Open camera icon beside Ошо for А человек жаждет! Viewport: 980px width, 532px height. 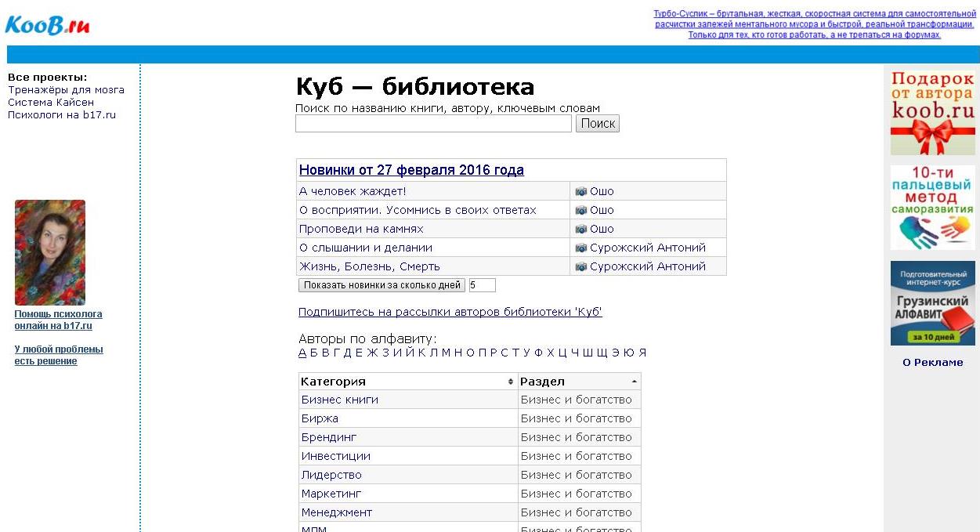pos(581,191)
